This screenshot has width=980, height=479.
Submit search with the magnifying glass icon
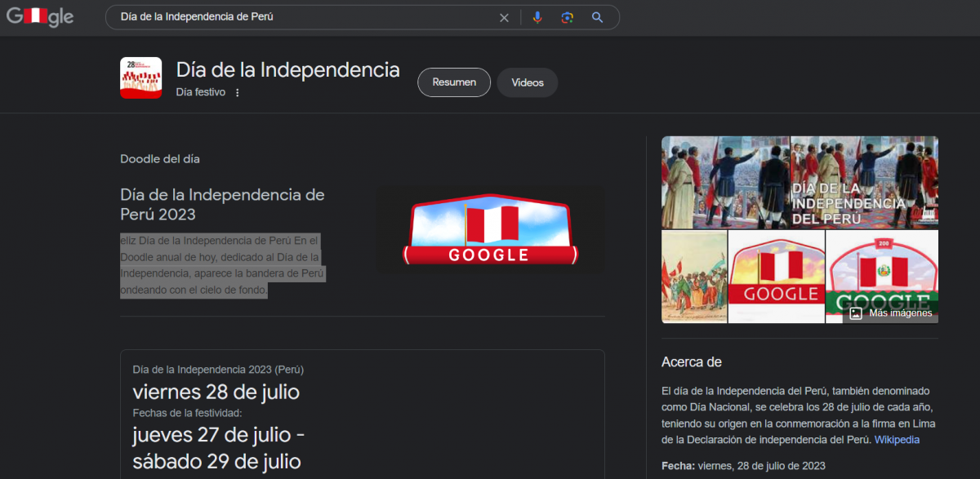coord(597,17)
